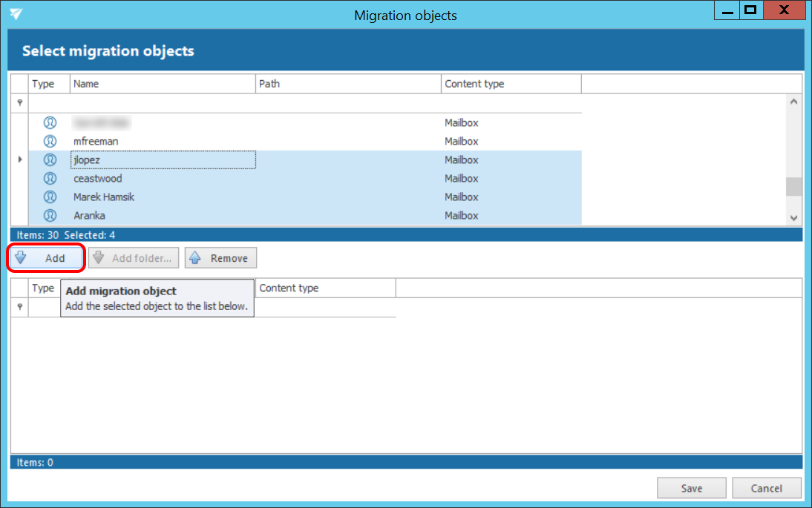Click the mailbox icon for jlopez row
The width and height of the screenshot is (812, 508).
(x=50, y=159)
